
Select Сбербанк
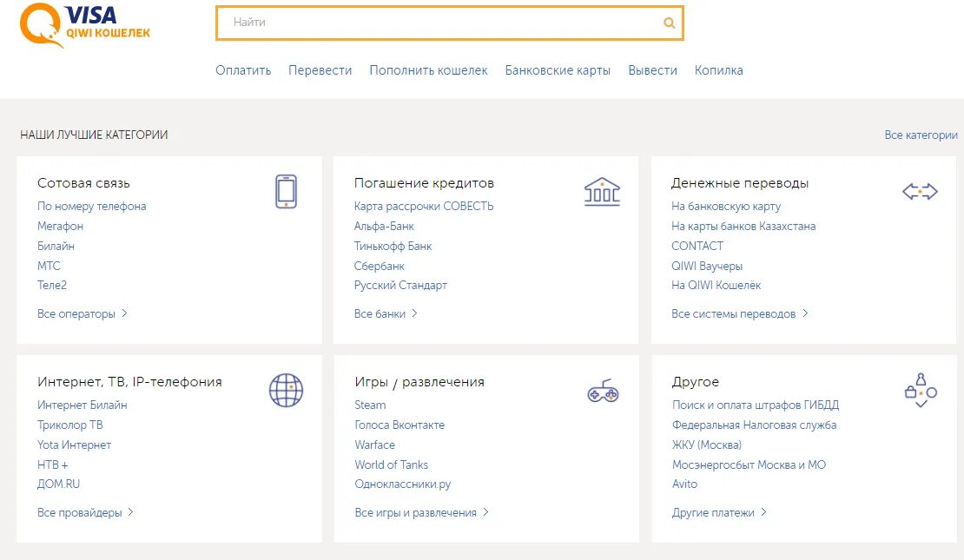tap(379, 267)
